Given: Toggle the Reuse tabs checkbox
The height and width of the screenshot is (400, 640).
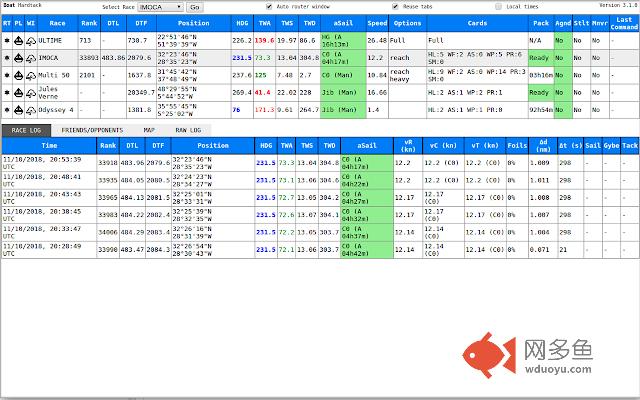Looking at the screenshot, I should (x=395, y=7).
